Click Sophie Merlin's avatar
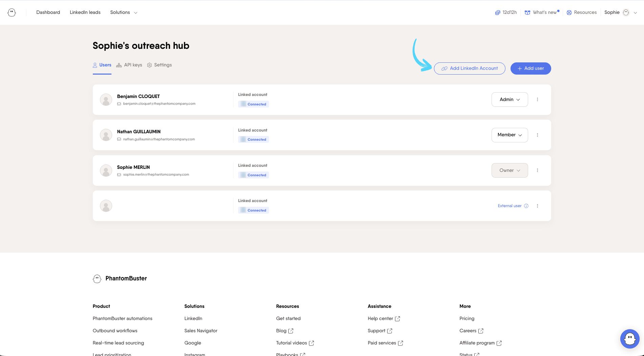 106,171
